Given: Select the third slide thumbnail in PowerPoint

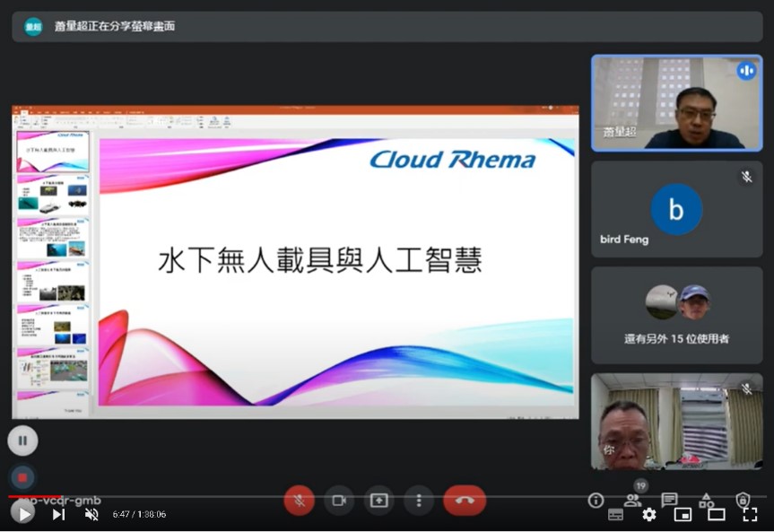Looking at the screenshot, I should tap(53, 238).
